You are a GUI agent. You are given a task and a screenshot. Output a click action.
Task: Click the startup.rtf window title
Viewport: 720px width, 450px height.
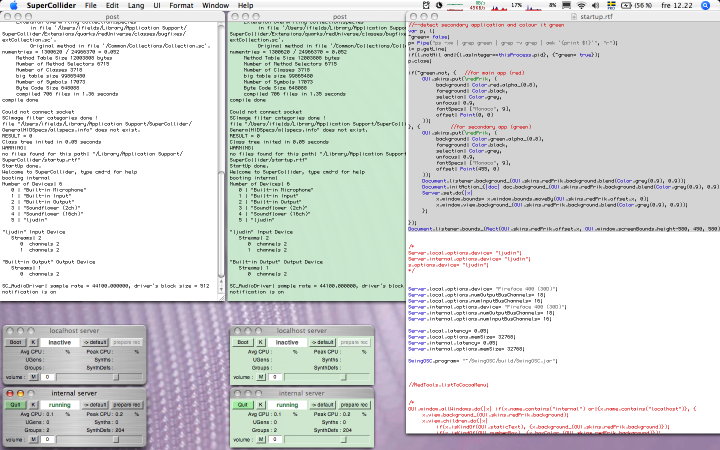click(x=596, y=17)
